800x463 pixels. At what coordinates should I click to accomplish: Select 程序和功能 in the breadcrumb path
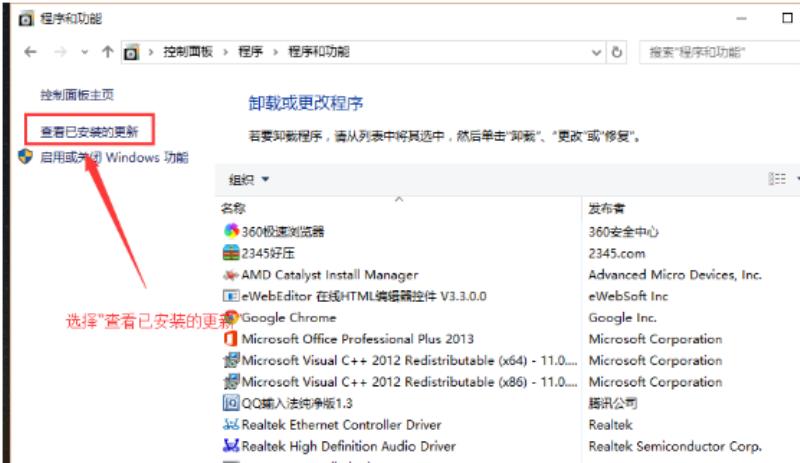click(319, 52)
